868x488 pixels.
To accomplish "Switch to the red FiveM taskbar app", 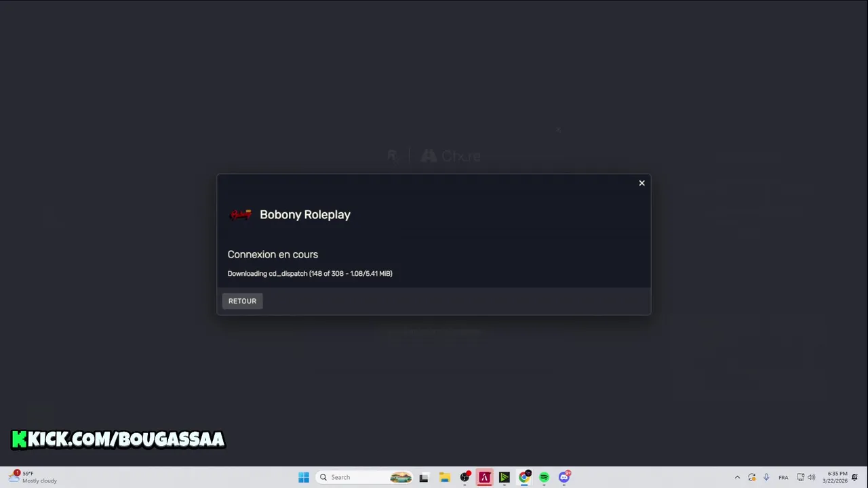I will tap(484, 477).
